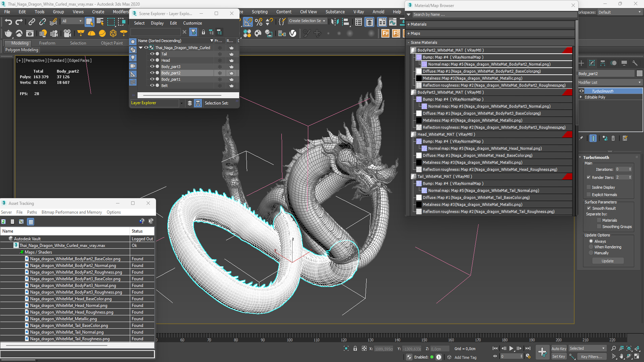644x362 pixels.
Task: Click the Teapot render icon
Action: pos(8,33)
